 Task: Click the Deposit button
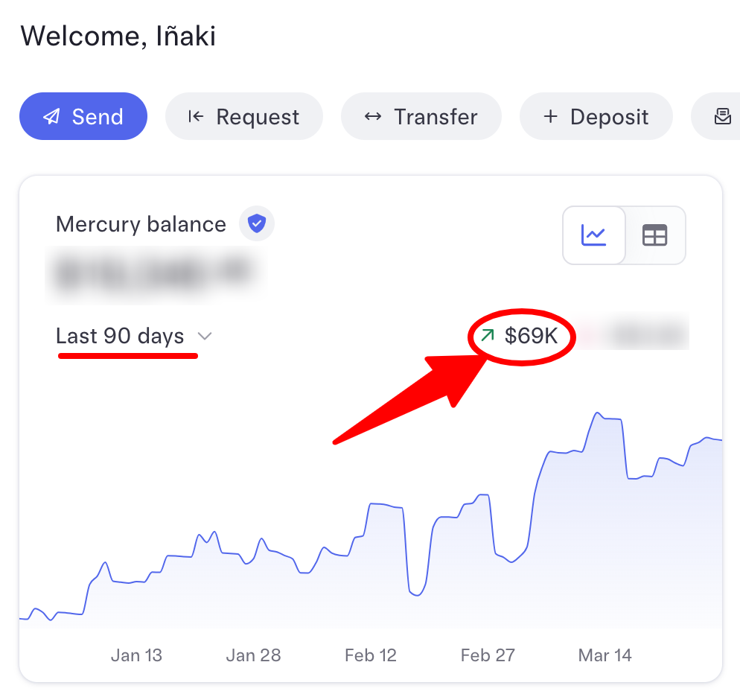(596, 116)
